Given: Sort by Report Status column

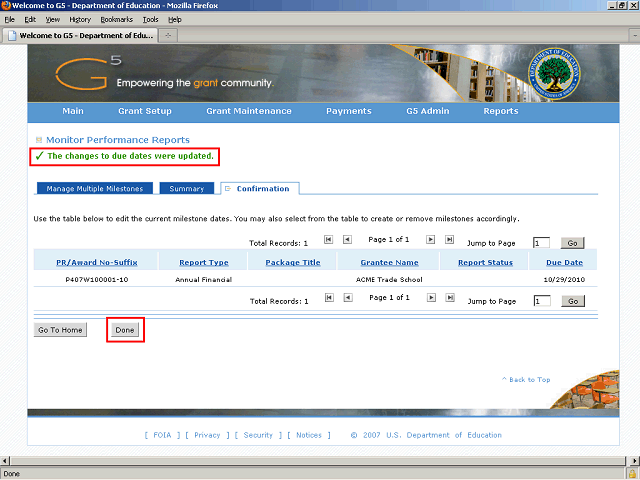Looking at the screenshot, I should click(485, 262).
